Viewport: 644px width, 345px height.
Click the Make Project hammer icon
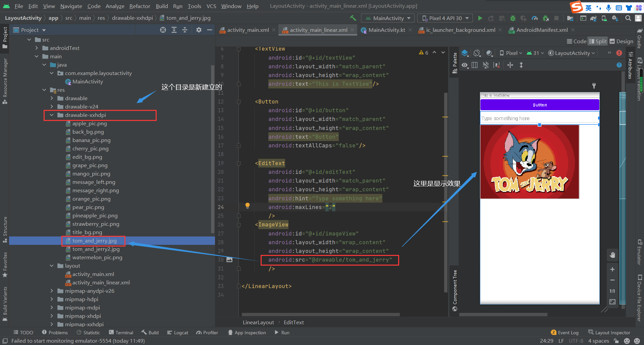(353, 18)
